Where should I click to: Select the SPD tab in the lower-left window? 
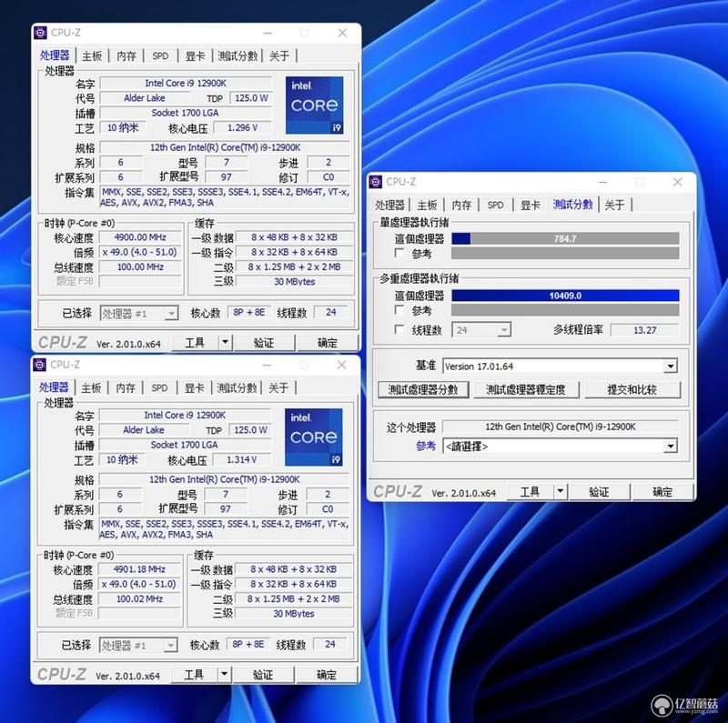(x=159, y=388)
